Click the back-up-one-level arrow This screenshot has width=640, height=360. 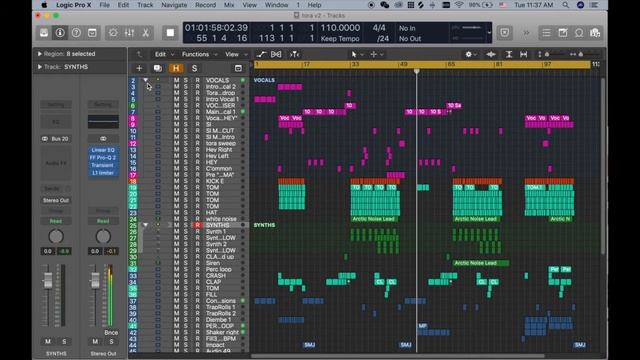140,54
